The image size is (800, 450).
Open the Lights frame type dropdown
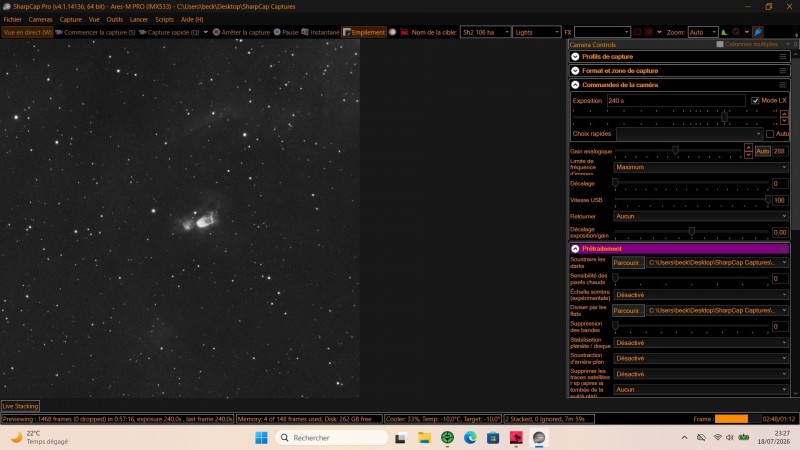click(x=537, y=32)
